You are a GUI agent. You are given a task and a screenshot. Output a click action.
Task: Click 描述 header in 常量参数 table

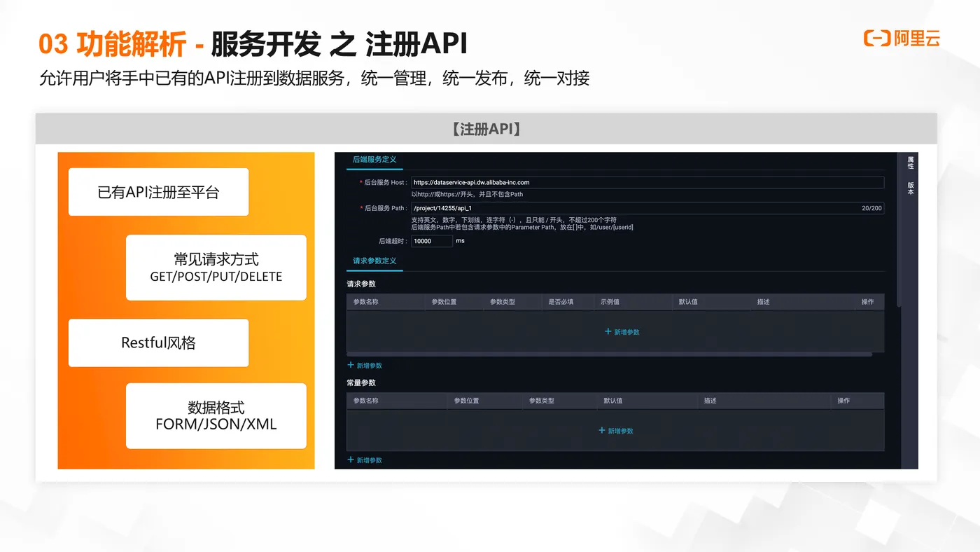coord(710,401)
